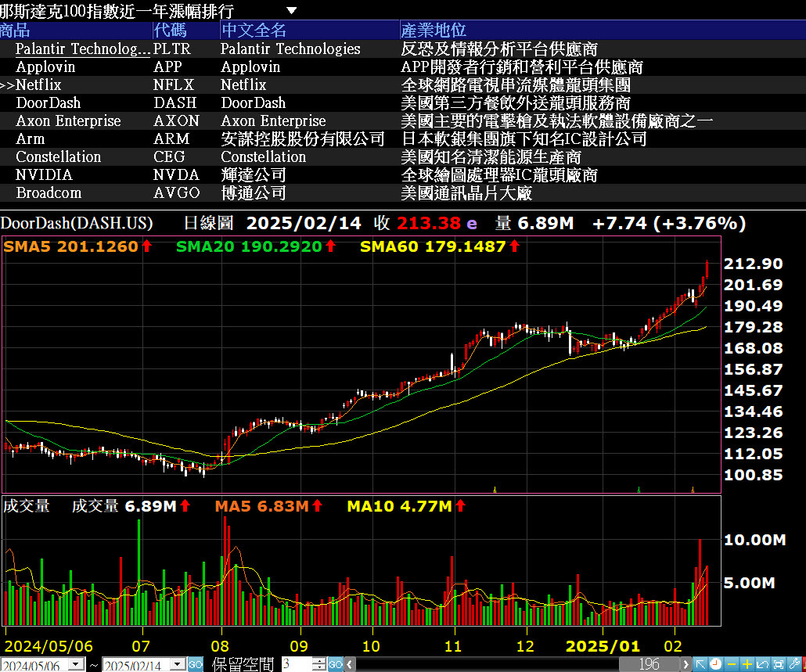Image resolution: width=806 pixels, height=672 pixels.
Task: Open the clock time-period icon
Action: pos(715,664)
